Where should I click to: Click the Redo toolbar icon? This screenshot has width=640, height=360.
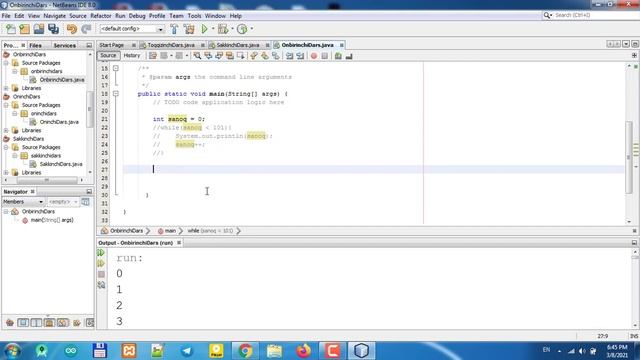click(86, 29)
